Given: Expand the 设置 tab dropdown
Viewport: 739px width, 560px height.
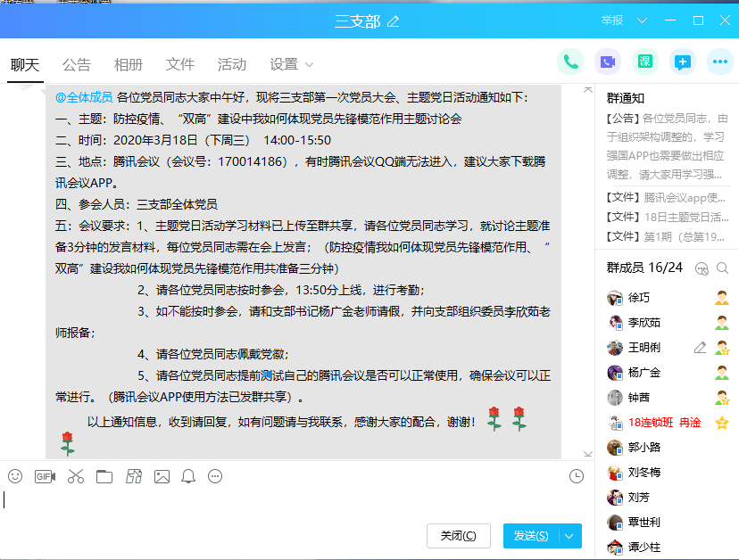Looking at the screenshot, I should coord(310,64).
